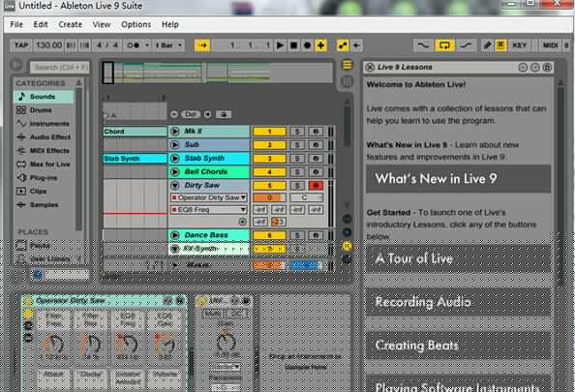Open the Options menu
Screen dimensions: 575x392
pos(136,24)
